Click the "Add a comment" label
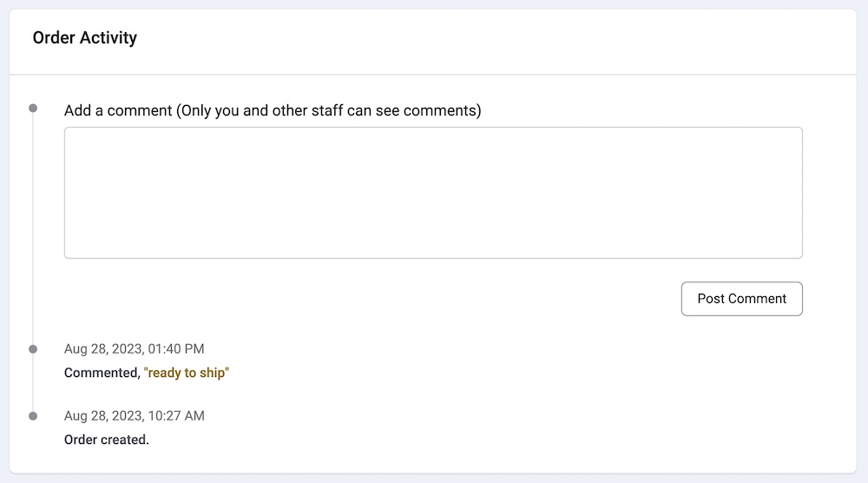Image resolution: width=868 pixels, height=483 pixels. 118,111
